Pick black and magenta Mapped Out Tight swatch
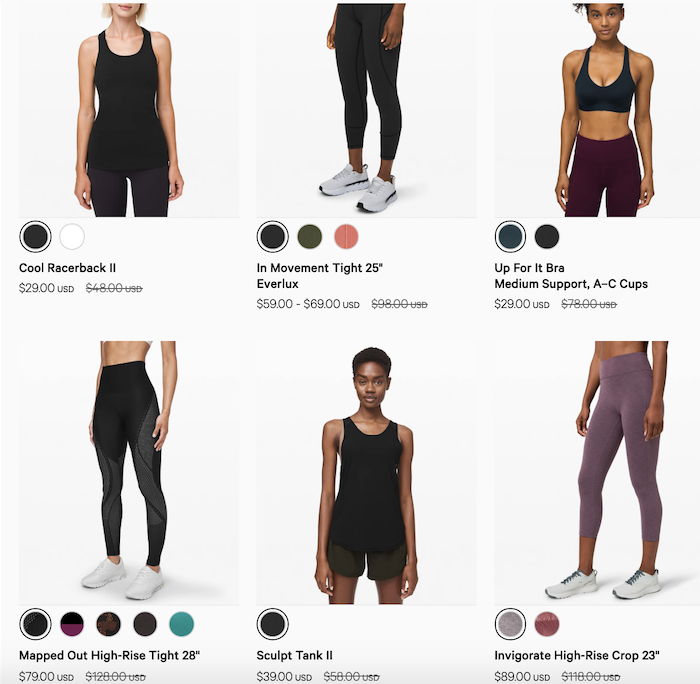 pyautogui.click(x=72, y=624)
